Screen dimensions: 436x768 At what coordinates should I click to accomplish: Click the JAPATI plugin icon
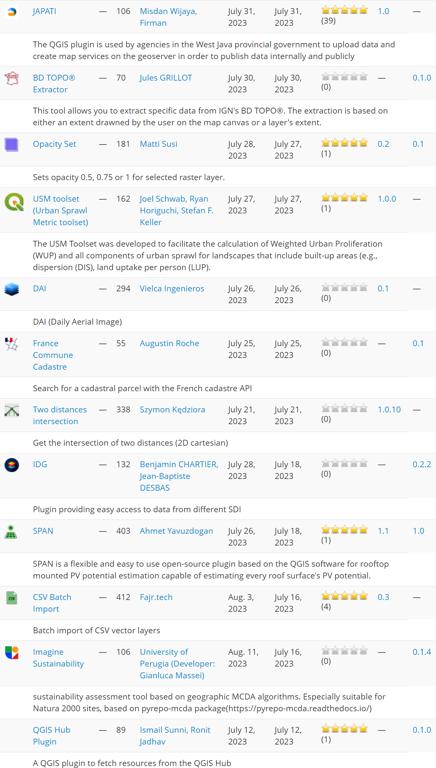tap(11, 12)
